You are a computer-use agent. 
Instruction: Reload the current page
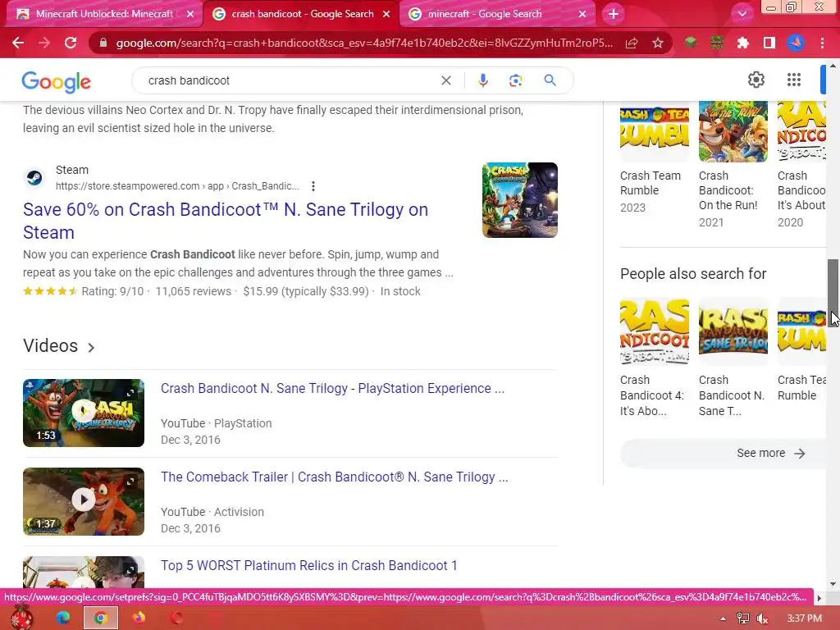[x=71, y=43]
